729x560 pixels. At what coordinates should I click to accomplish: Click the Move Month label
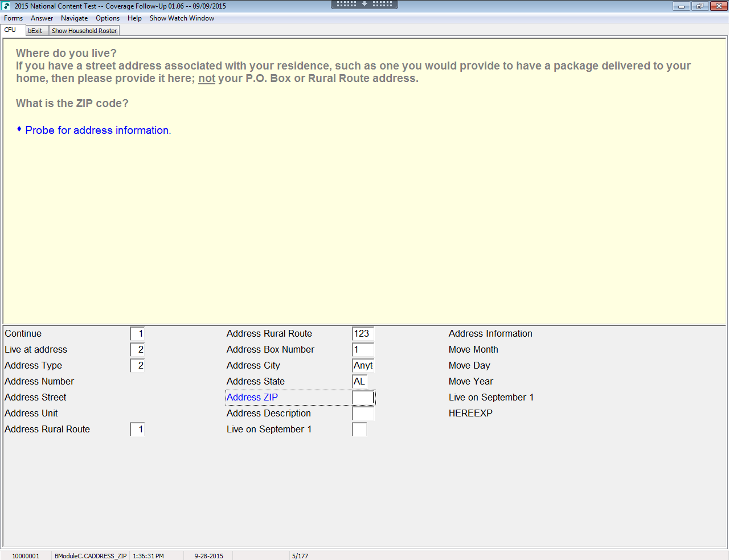click(473, 350)
